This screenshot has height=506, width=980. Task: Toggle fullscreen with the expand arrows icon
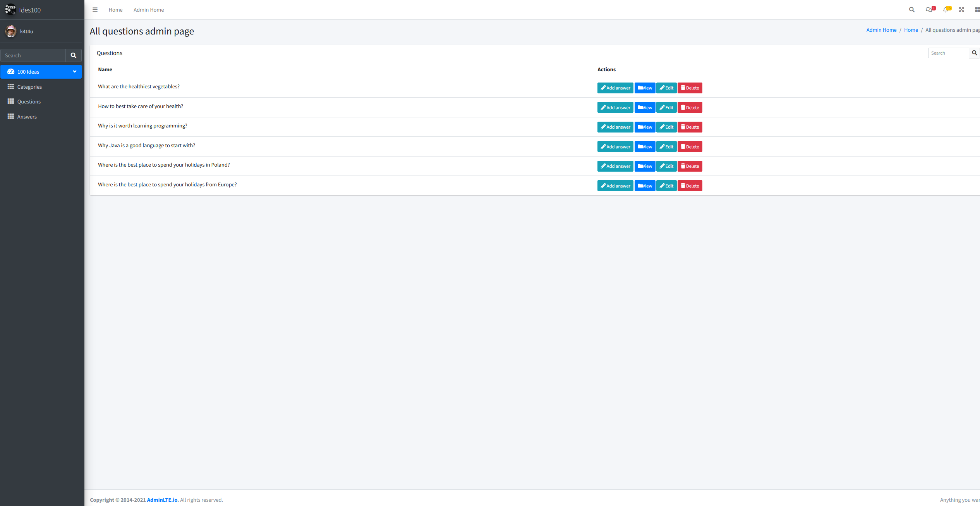coord(961,10)
